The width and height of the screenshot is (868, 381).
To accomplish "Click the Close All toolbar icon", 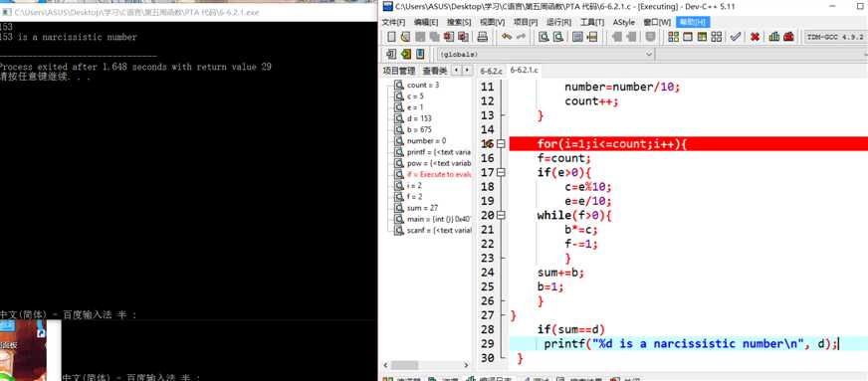I will pos(463,37).
